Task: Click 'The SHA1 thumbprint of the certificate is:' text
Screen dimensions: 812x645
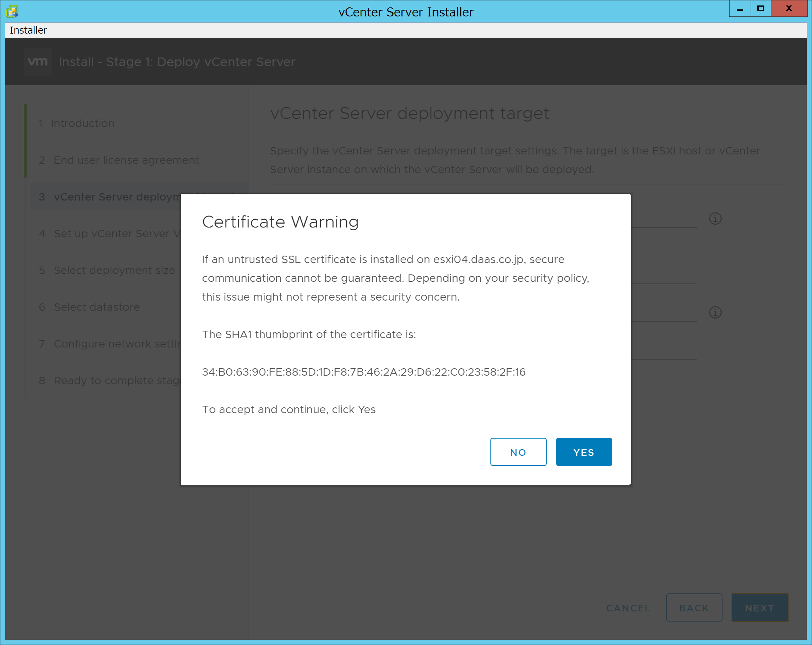Action: pyautogui.click(x=309, y=334)
